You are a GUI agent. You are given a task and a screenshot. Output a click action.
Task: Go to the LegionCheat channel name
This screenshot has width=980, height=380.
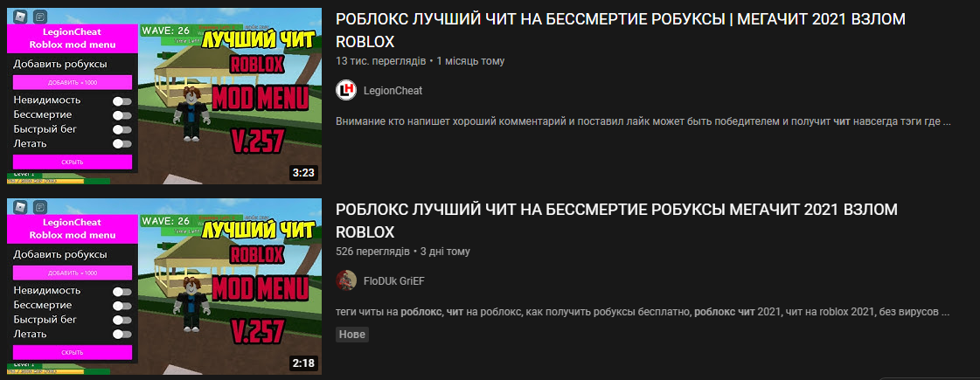tap(393, 91)
